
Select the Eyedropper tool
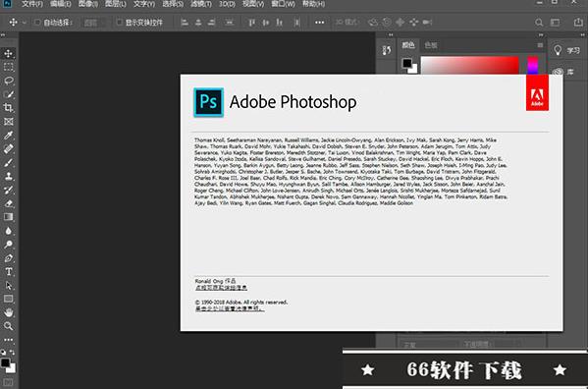tap(8, 136)
